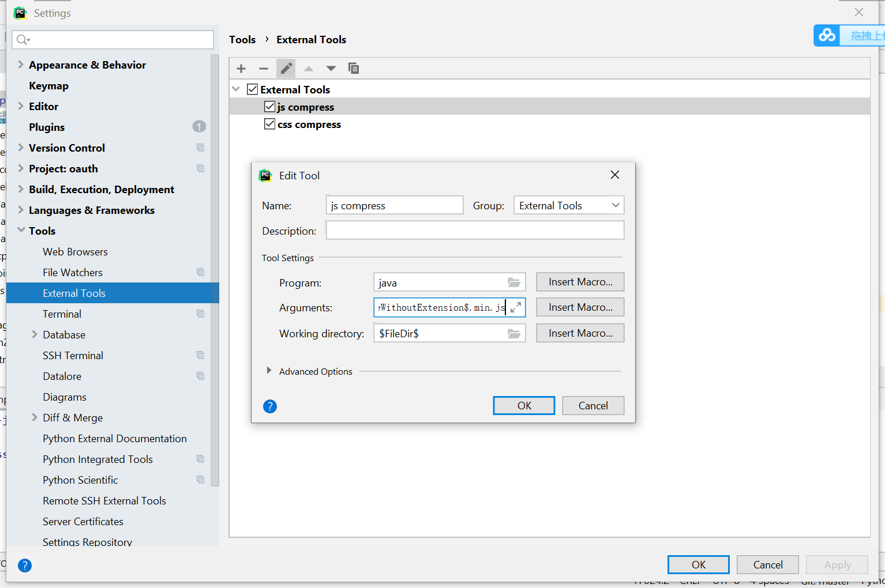Edit the selected tool via pencil icon
Image resolution: width=885 pixels, height=588 pixels.
(x=286, y=68)
